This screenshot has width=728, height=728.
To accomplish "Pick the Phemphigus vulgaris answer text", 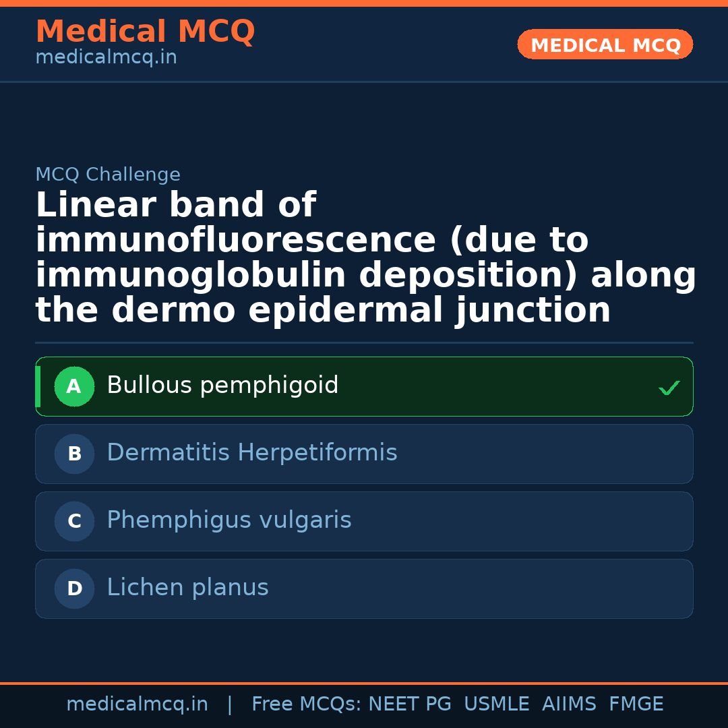I will [x=229, y=520].
